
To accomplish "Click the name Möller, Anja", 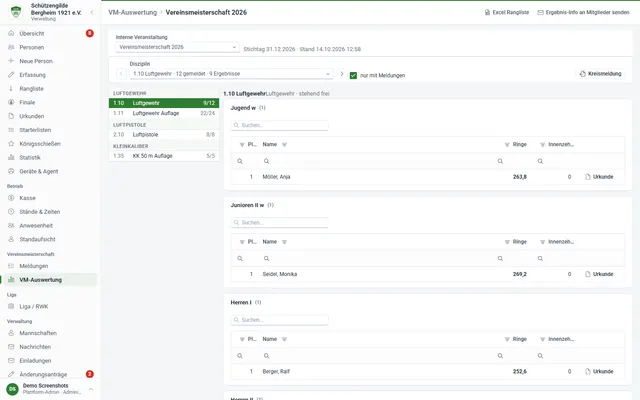I will pyautogui.click(x=276, y=177).
